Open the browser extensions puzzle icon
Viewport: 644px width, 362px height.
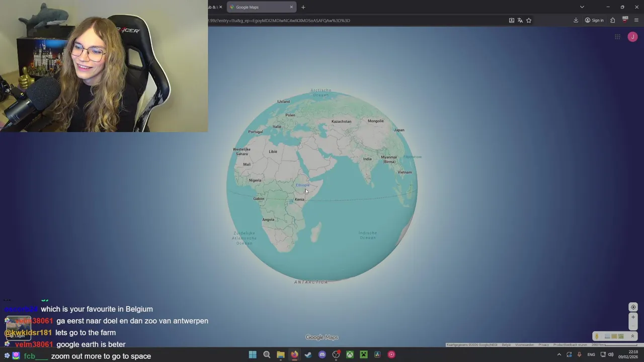pos(613,21)
